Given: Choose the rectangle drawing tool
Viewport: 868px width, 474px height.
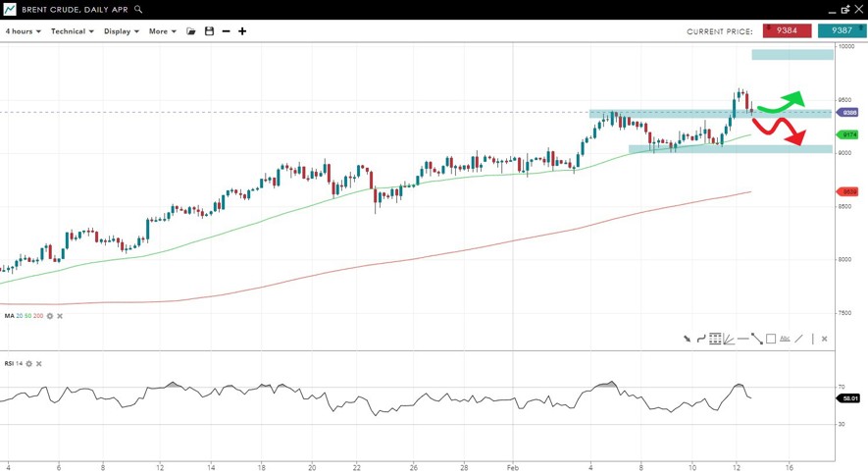Looking at the screenshot, I should [x=771, y=339].
